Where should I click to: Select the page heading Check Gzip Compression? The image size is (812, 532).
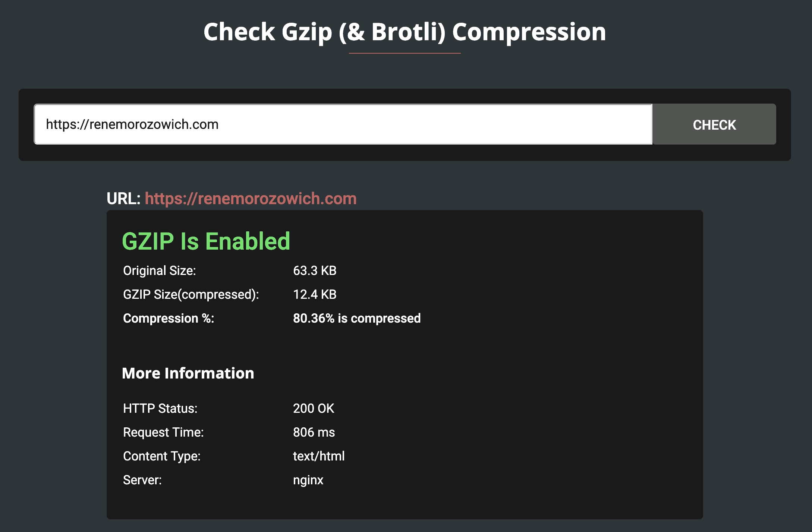[x=405, y=32]
